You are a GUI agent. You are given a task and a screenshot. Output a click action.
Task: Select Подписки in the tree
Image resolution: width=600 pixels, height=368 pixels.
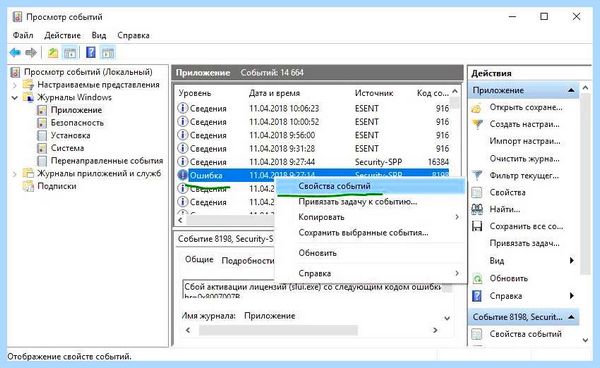[57, 186]
